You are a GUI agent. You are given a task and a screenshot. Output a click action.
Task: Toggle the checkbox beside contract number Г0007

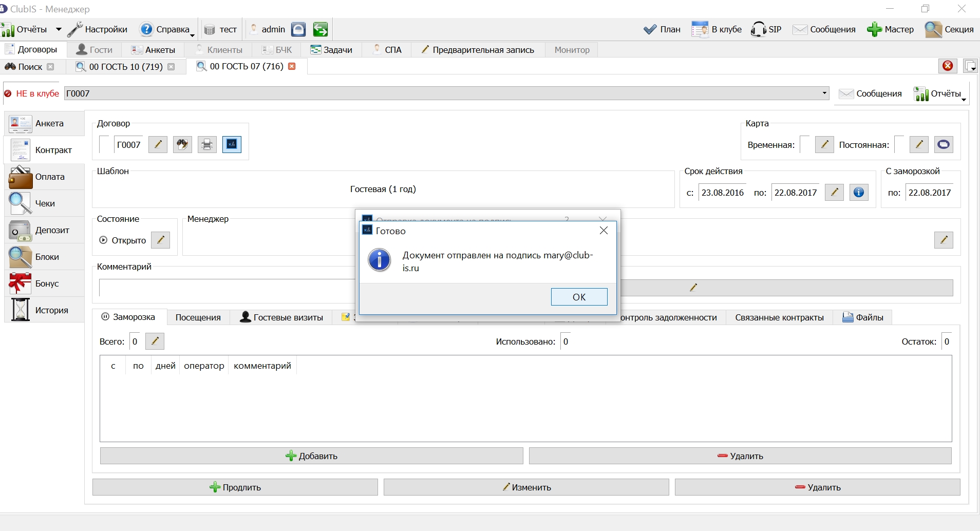point(104,145)
